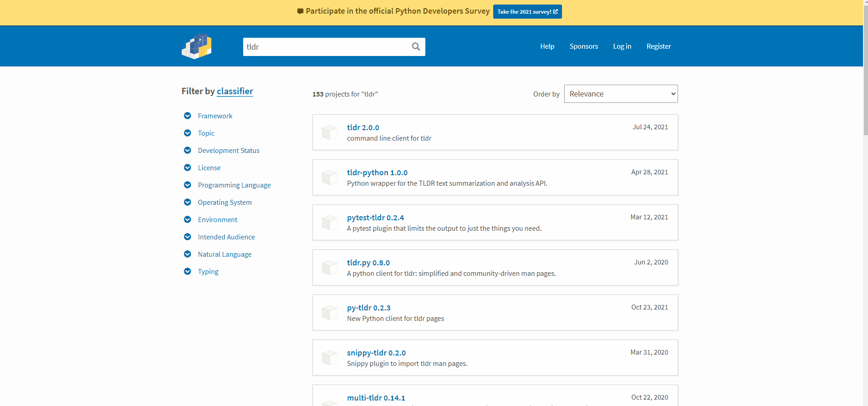
Task: Open the Register page
Action: tap(659, 46)
